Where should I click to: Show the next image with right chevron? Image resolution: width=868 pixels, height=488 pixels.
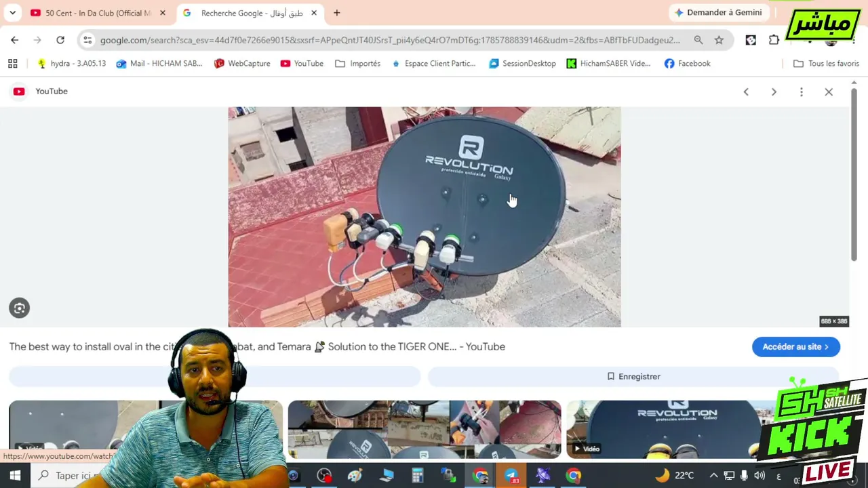(774, 91)
